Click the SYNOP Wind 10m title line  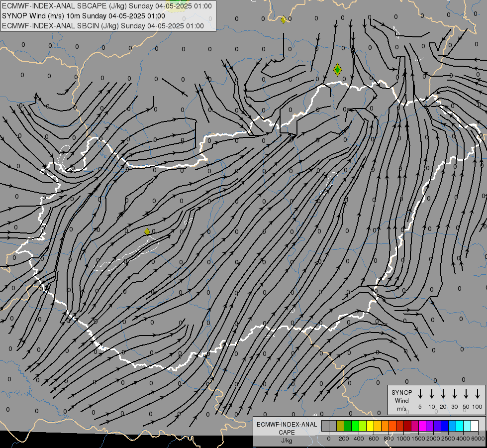coord(83,16)
